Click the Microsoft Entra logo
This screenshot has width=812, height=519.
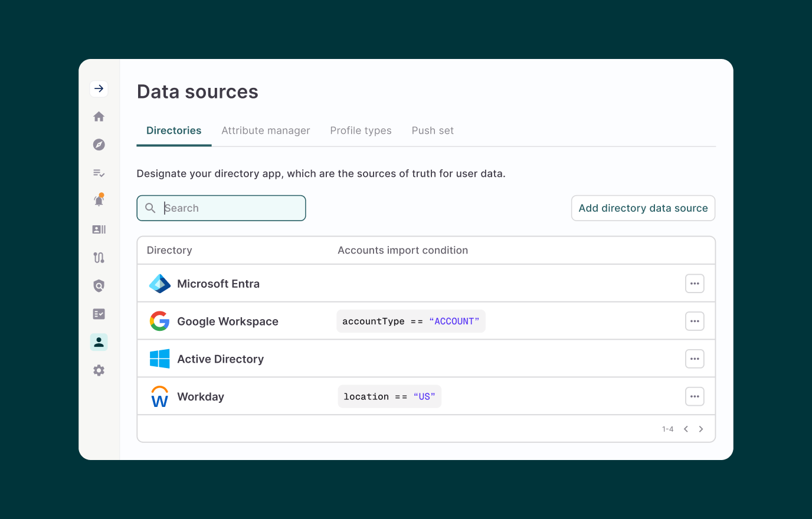pos(160,284)
